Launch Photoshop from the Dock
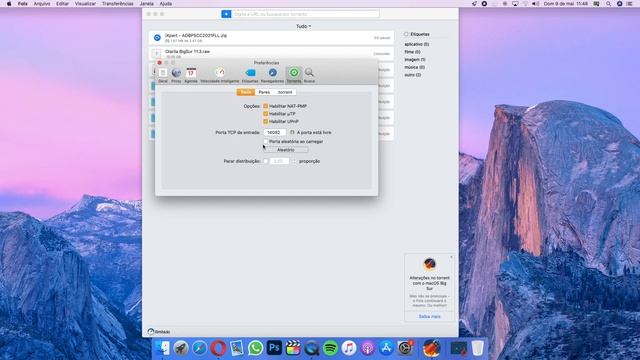This screenshot has width=640, height=360. pos(274,348)
